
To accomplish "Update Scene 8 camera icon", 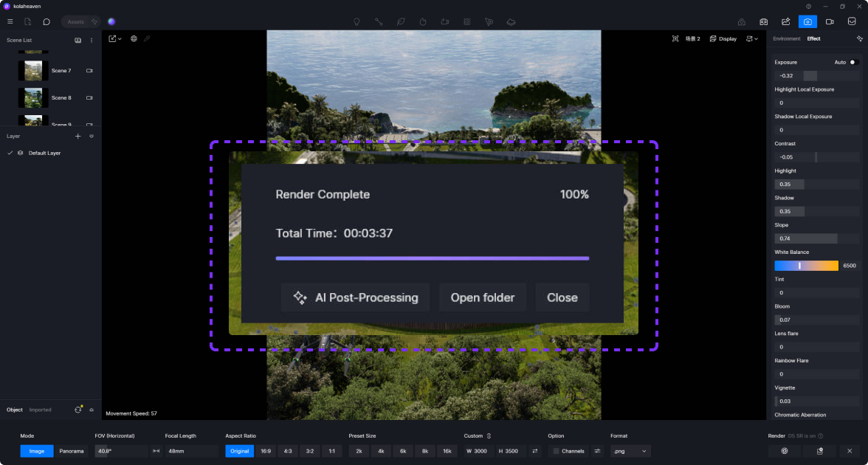I will click(89, 98).
